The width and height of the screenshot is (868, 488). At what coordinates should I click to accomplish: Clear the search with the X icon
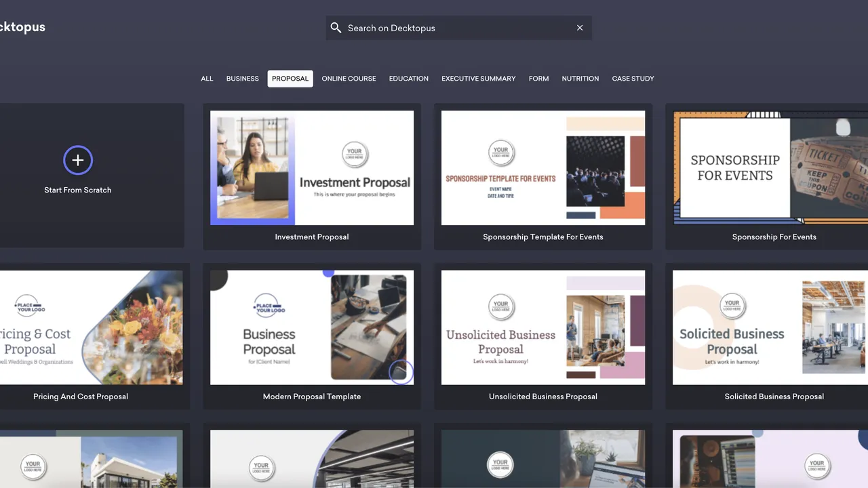[x=580, y=28]
